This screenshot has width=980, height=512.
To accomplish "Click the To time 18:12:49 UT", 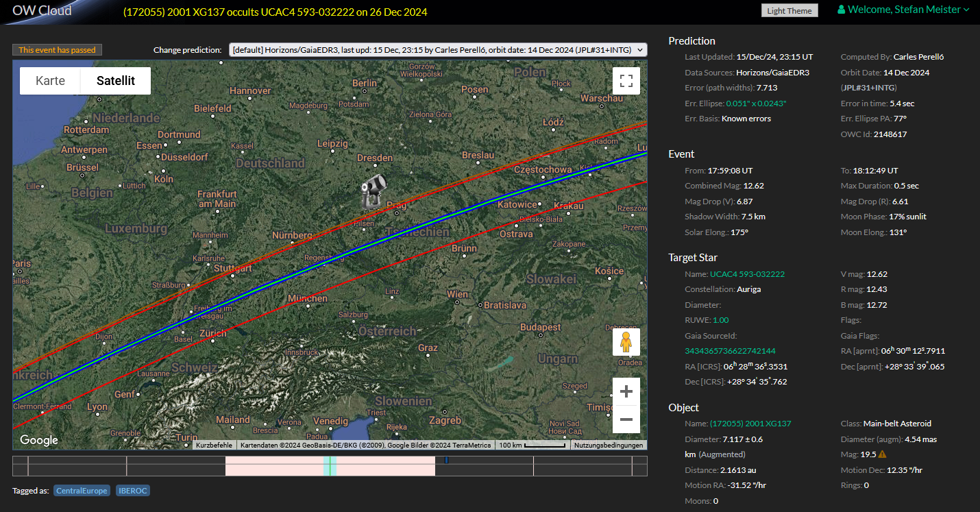I will pyautogui.click(x=875, y=171).
